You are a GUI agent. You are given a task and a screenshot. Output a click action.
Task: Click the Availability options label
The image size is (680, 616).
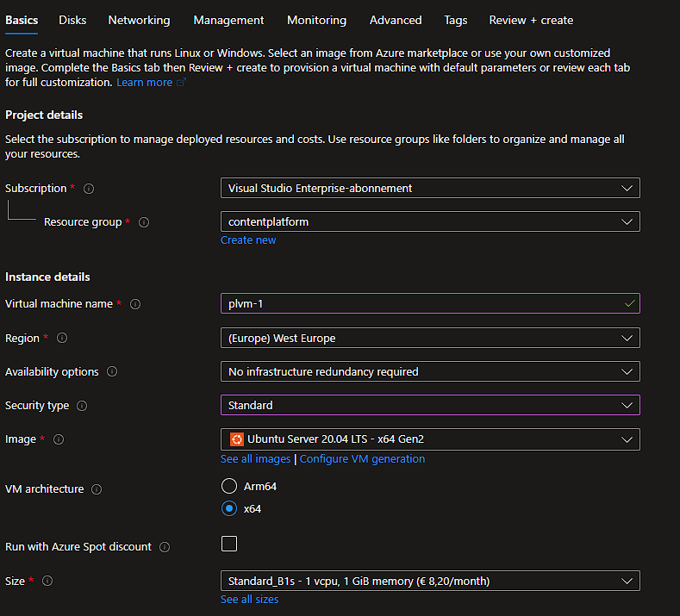(x=52, y=372)
